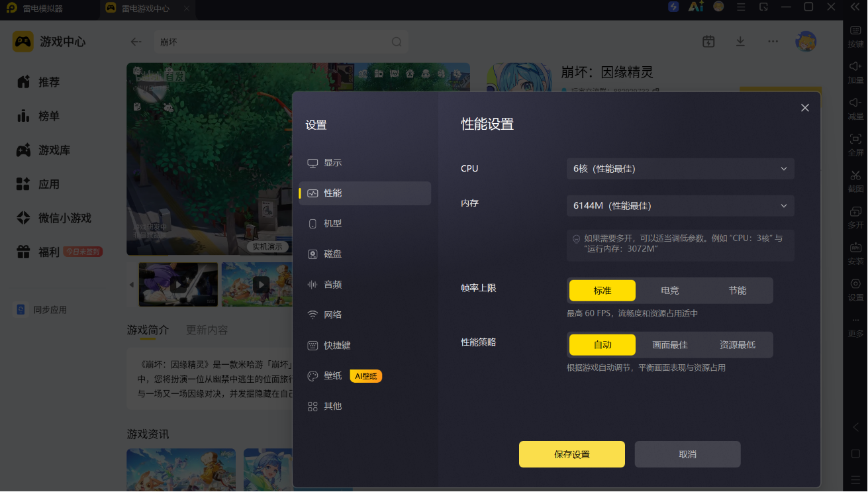The height and width of the screenshot is (492, 868).
Task: Click the magnifier icon in the search box
Action: tap(397, 42)
